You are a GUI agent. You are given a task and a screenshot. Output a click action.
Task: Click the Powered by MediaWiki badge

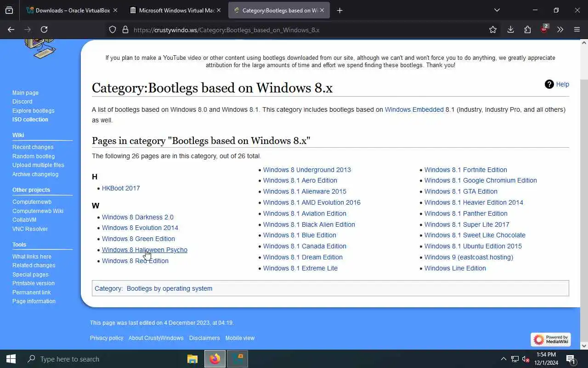point(551,339)
